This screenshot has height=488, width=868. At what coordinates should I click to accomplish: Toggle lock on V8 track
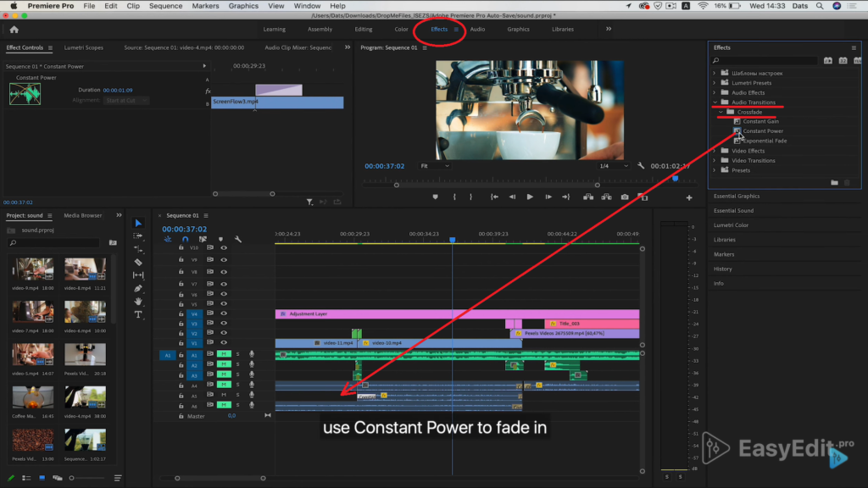click(x=181, y=272)
